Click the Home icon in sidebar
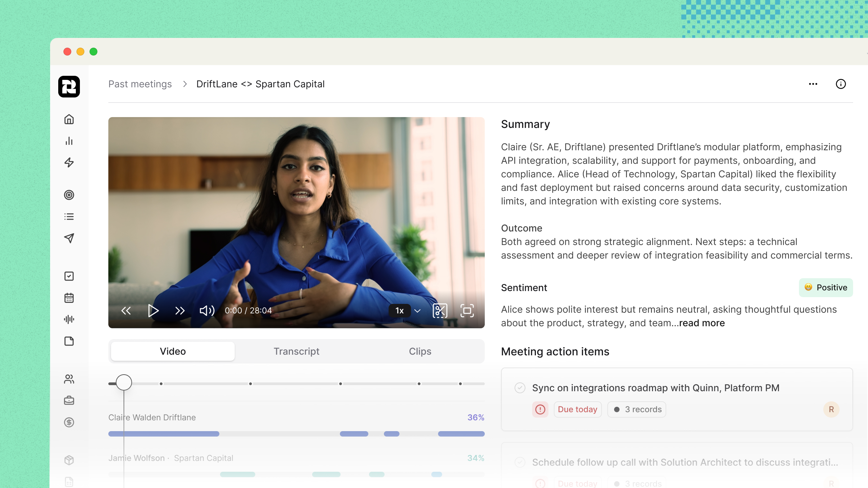The image size is (868, 488). (x=69, y=119)
